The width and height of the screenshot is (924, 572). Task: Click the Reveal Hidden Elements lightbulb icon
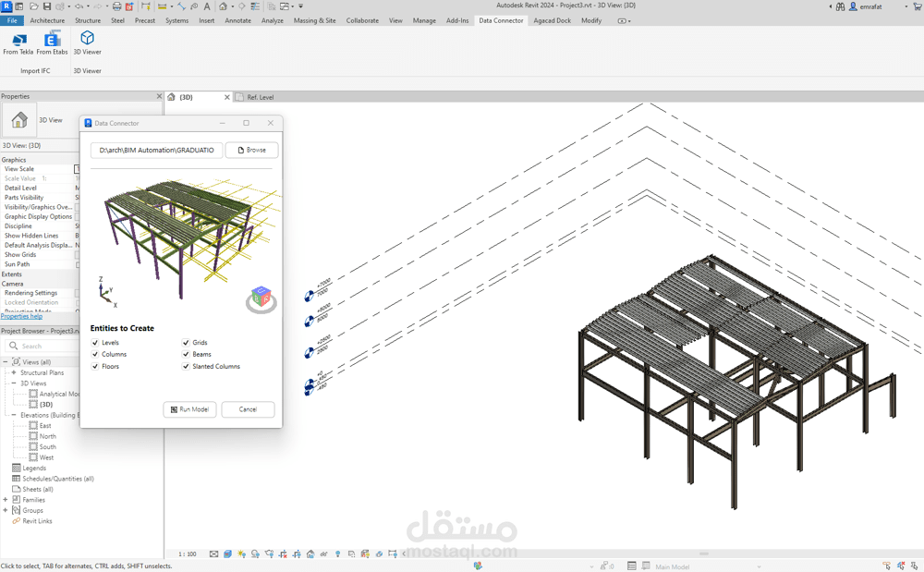coord(337,554)
